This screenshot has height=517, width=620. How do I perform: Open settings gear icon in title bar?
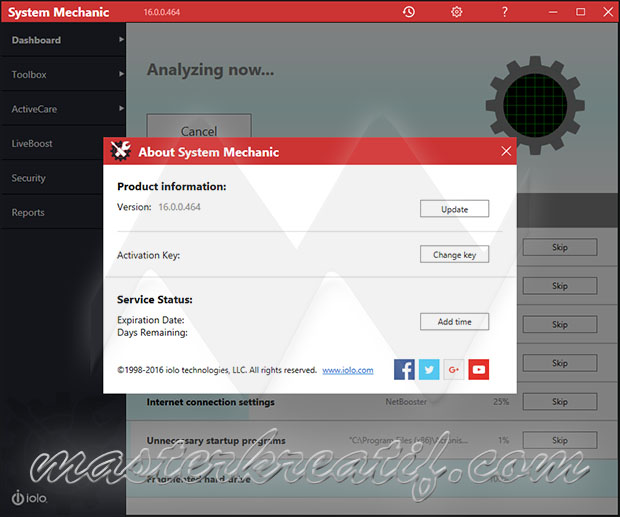pyautogui.click(x=456, y=12)
